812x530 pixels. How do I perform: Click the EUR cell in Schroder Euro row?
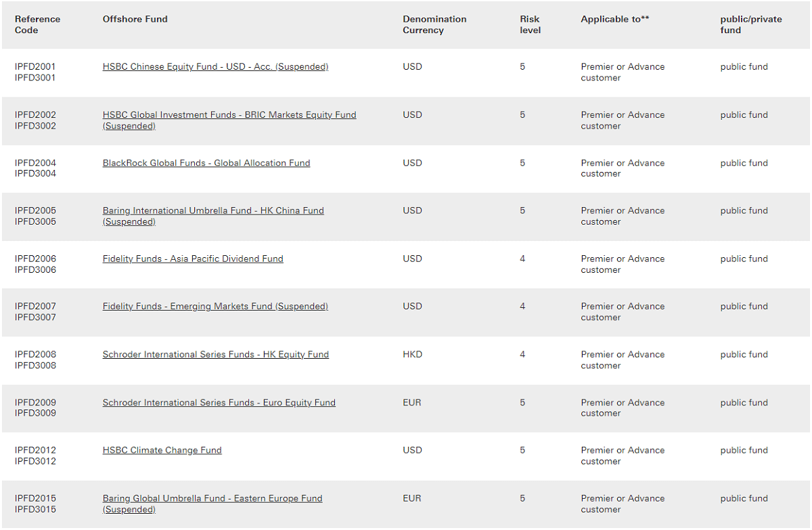(411, 403)
